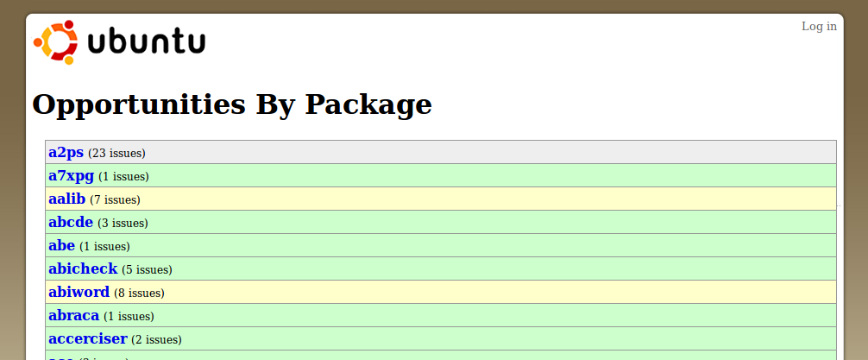Image resolution: width=868 pixels, height=360 pixels.
Task: Click the "(3 issues)" text beside abcde
Action: coord(123,224)
